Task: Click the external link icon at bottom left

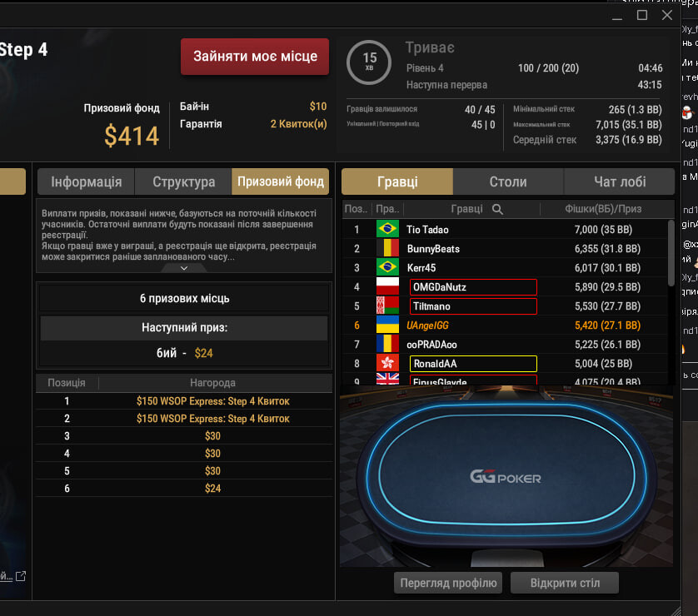Action: 21,576
